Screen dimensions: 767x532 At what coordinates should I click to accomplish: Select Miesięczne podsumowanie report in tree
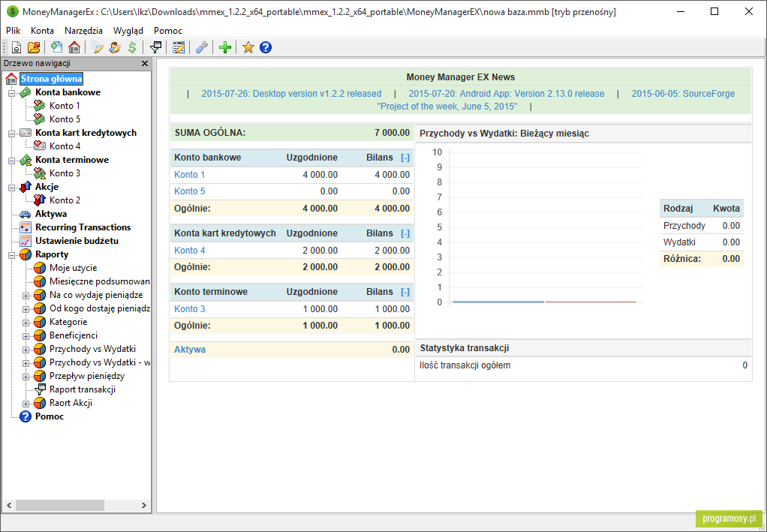coord(100,281)
